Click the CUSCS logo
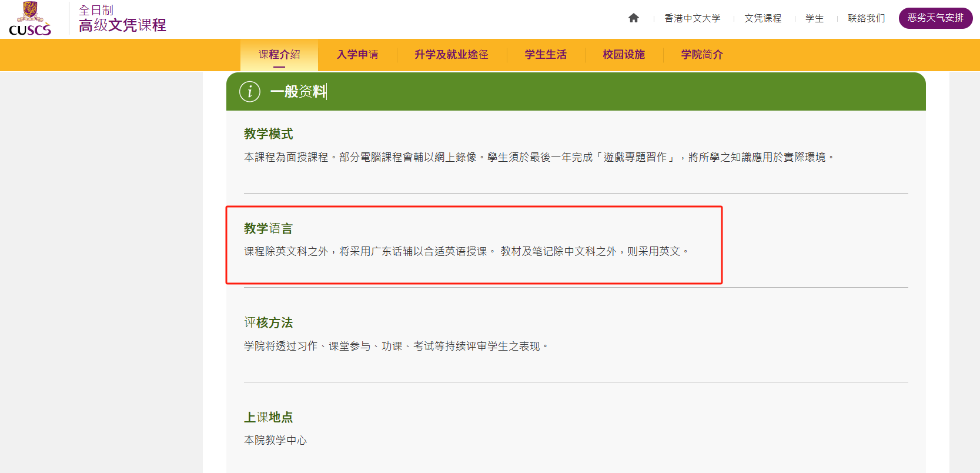Viewport: 980px width, 473px height. (x=30, y=18)
